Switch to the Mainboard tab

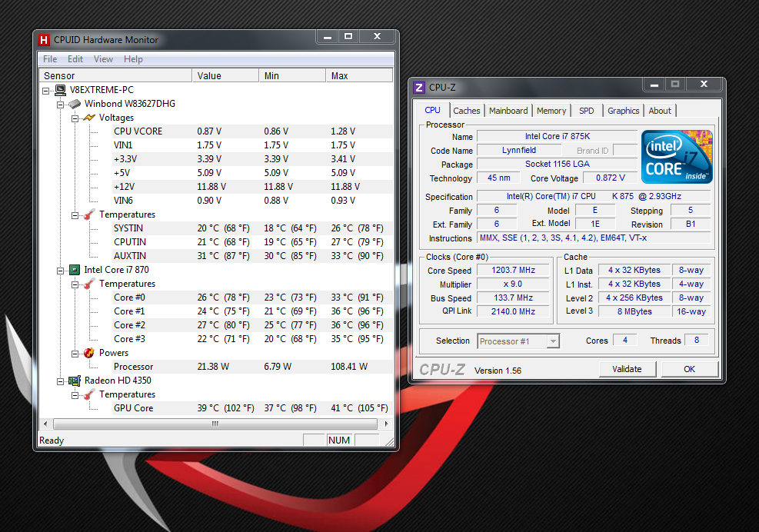(x=508, y=111)
